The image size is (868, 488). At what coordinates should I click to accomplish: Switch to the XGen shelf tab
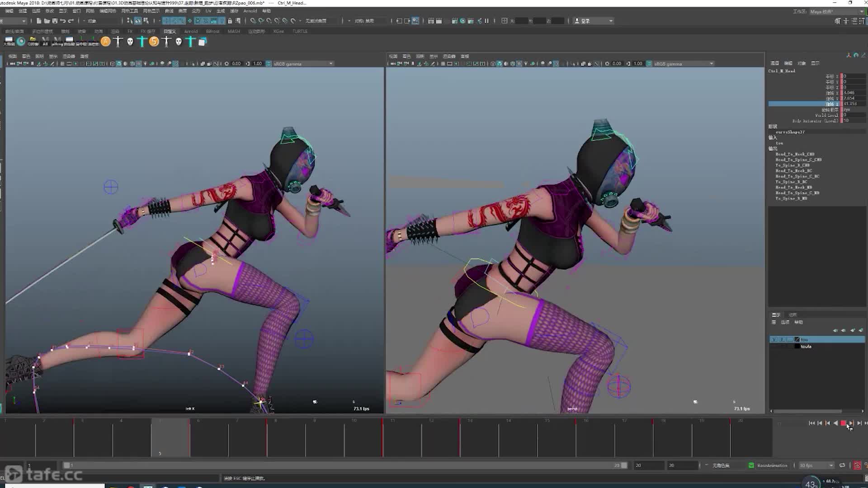click(278, 31)
